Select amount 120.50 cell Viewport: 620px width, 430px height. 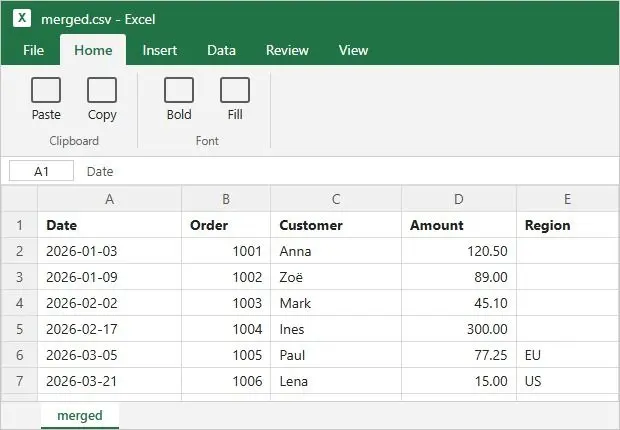pyautogui.click(x=459, y=251)
